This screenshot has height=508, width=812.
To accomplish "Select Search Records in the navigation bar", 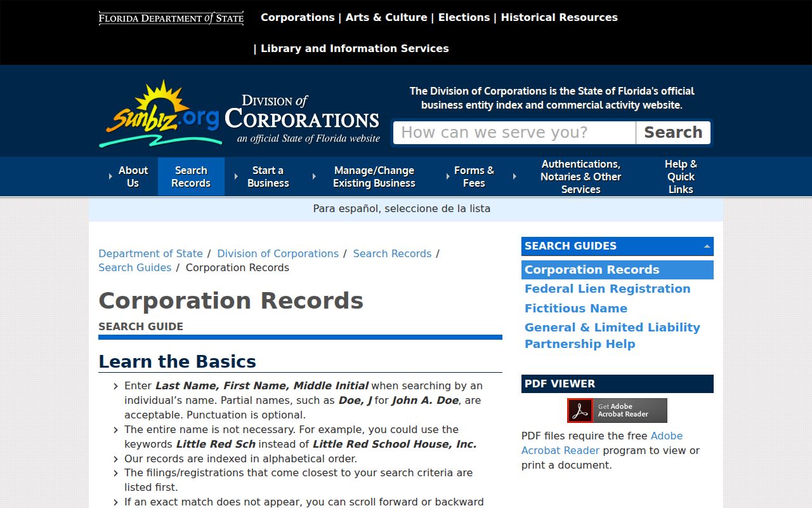I will 191,177.
